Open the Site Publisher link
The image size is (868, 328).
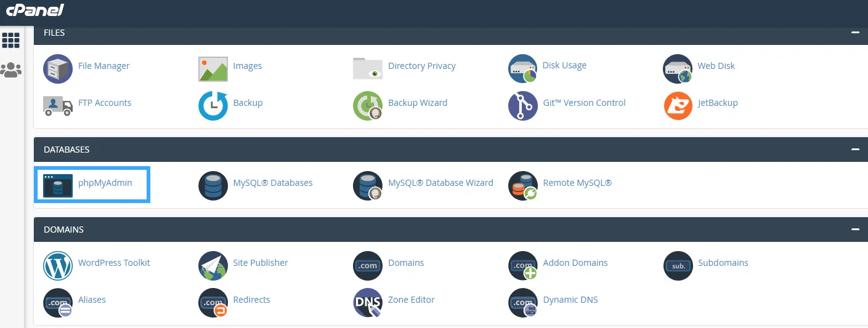point(261,263)
